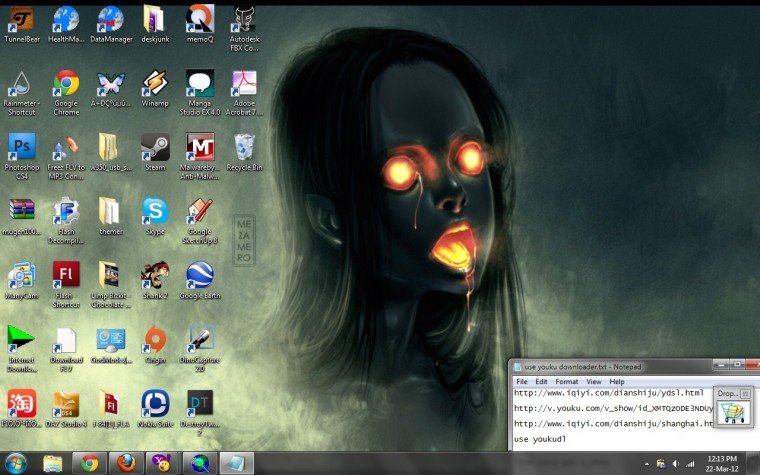The width and height of the screenshot is (760, 475).
Task: Switch to Firefox on the taskbar
Action: (126, 463)
